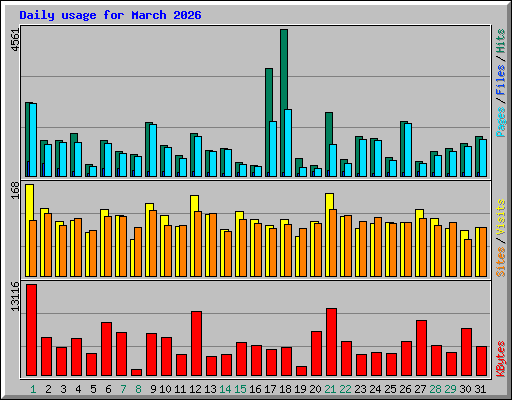Click the red 'KBytes' legend label
Screen dimensions: 512x400
pyautogui.click(x=500, y=359)
